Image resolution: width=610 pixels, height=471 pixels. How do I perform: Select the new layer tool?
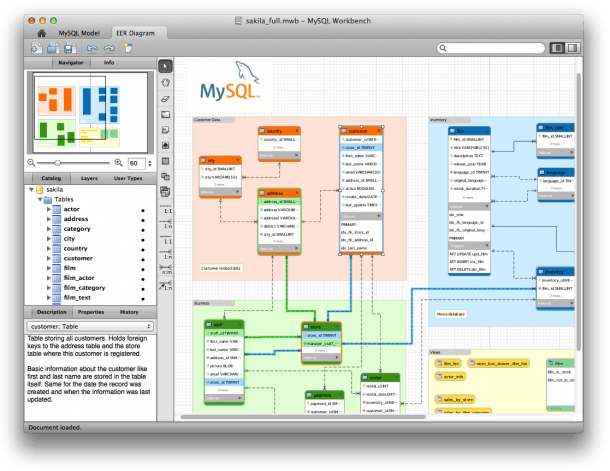[165, 114]
